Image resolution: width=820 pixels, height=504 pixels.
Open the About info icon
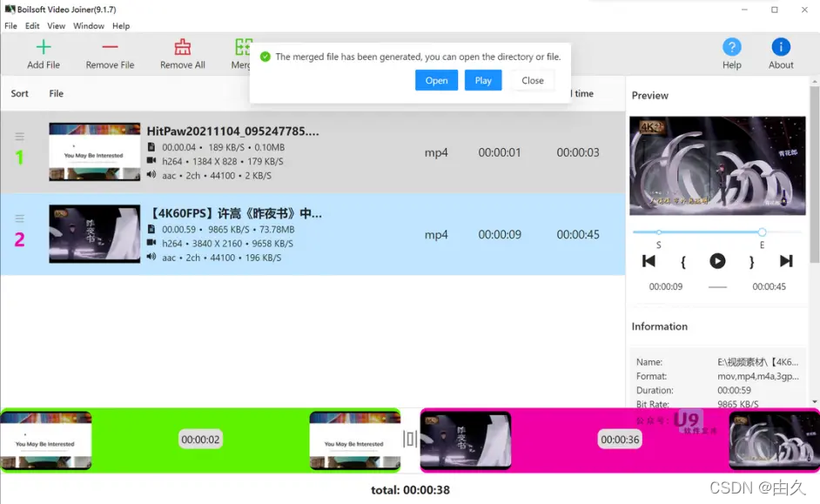tap(781, 47)
